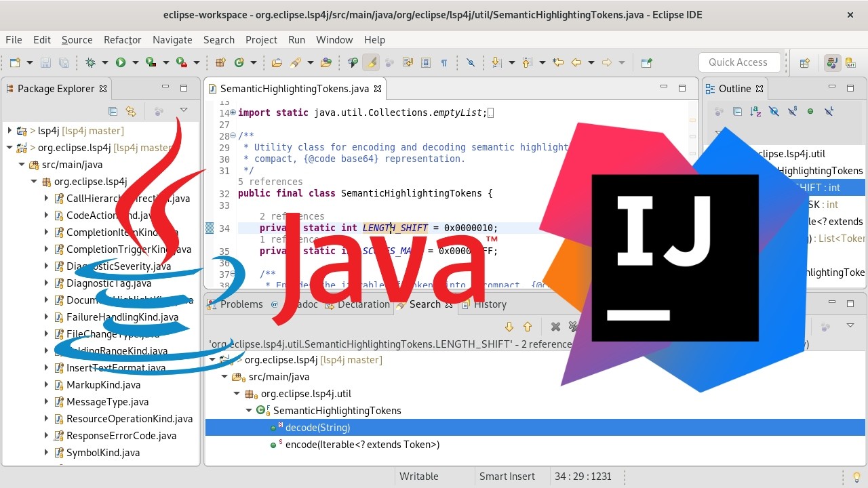Image resolution: width=868 pixels, height=488 pixels.
Task: Toggle the Breadcrumb toolbar button
Action: coord(353,62)
